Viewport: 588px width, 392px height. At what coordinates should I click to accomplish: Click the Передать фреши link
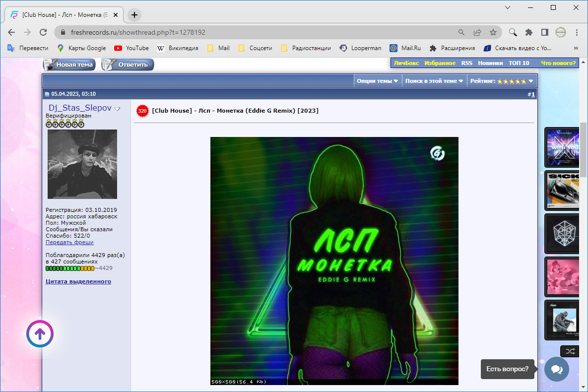69,242
